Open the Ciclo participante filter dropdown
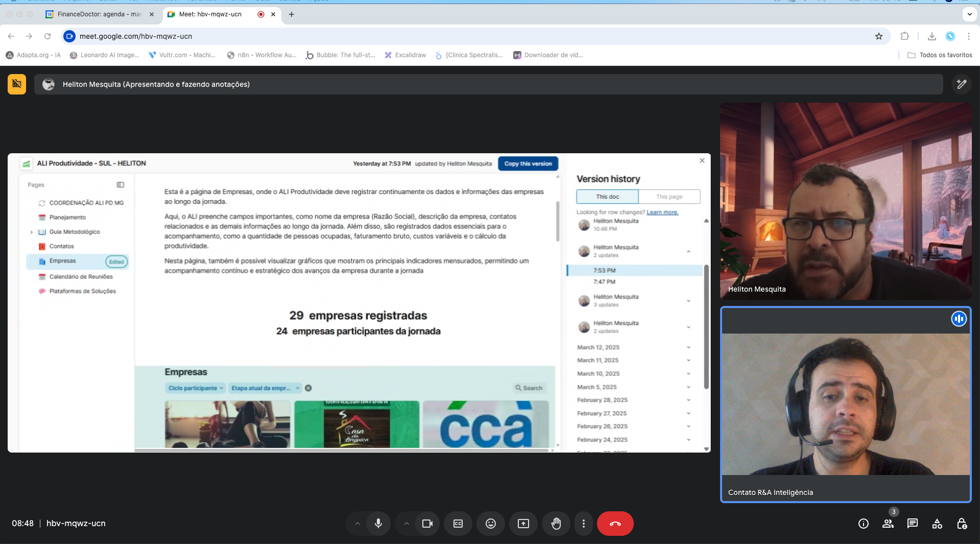The width and height of the screenshot is (980, 544). pos(196,388)
